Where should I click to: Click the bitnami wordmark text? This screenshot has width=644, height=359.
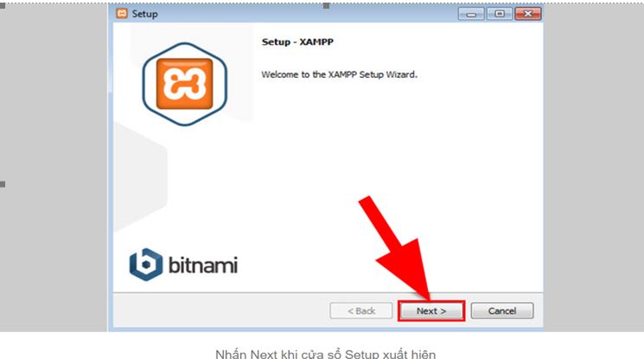pos(203,266)
